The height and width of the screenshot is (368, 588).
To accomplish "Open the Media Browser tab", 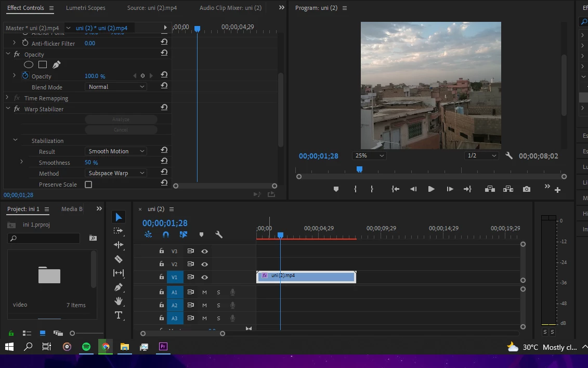I will pyautogui.click(x=72, y=209).
